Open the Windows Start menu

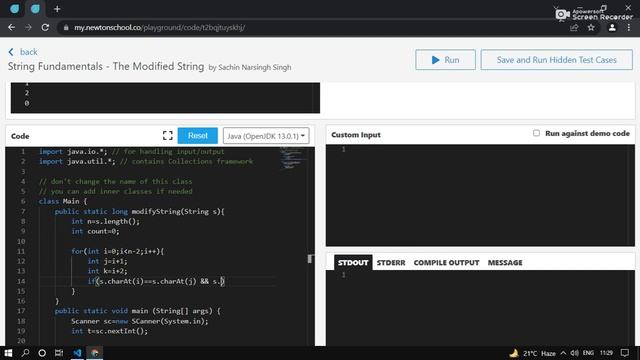pyautogui.click(x=8, y=353)
